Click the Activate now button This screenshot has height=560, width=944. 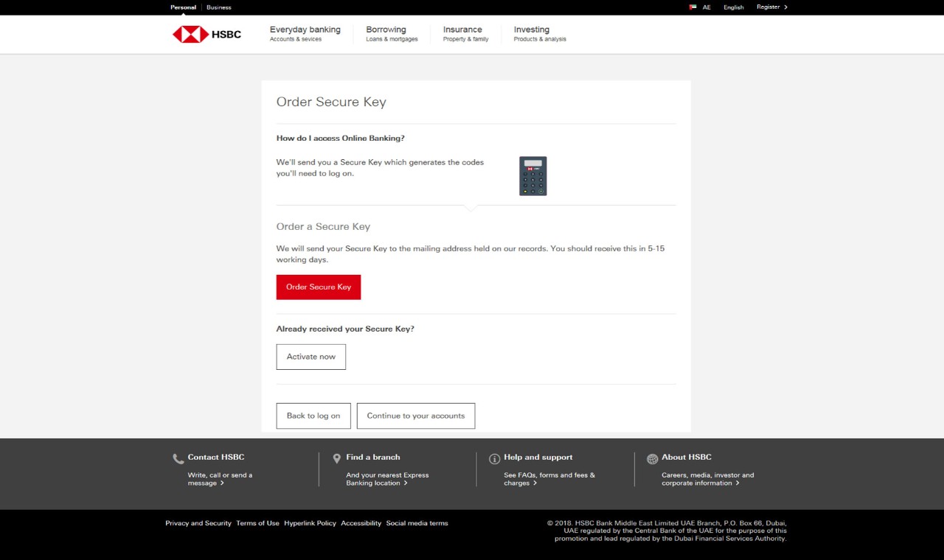[311, 357]
